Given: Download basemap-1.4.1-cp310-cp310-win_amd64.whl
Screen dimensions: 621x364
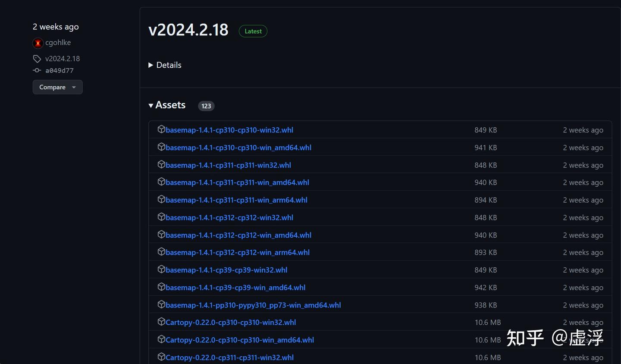Looking at the screenshot, I should pos(238,147).
